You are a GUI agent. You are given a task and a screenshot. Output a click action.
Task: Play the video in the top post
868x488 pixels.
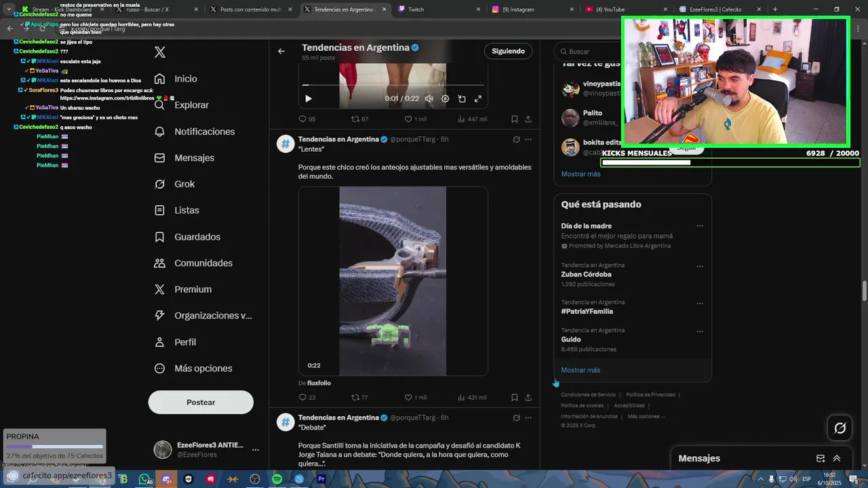coord(309,99)
